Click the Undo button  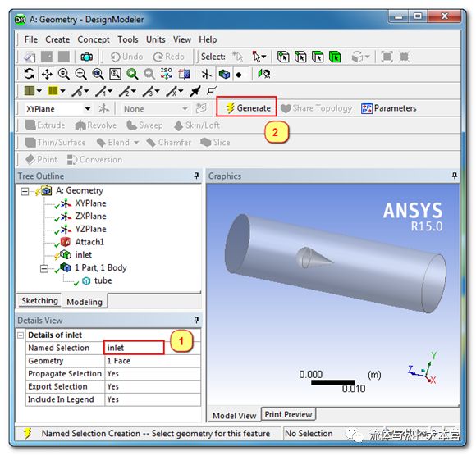[126, 57]
